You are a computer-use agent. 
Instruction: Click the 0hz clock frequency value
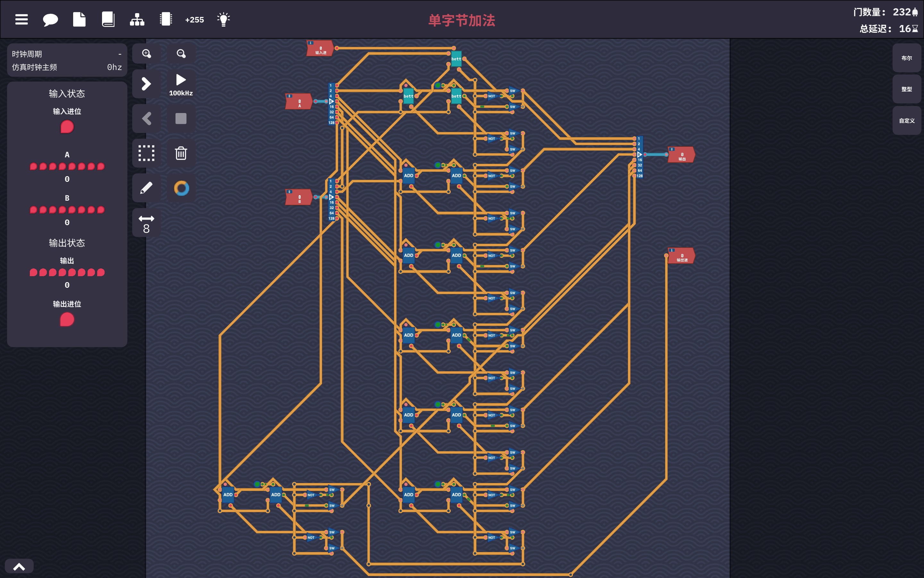[x=115, y=67]
